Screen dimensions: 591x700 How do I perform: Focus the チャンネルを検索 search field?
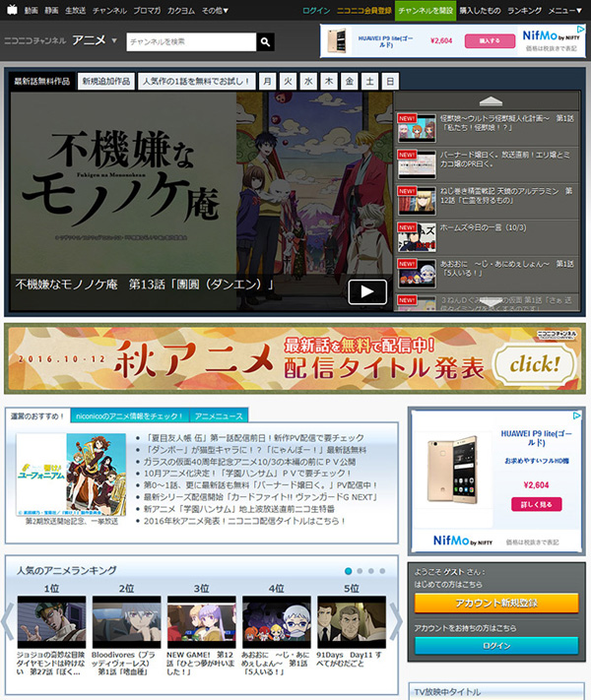pos(192,42)
